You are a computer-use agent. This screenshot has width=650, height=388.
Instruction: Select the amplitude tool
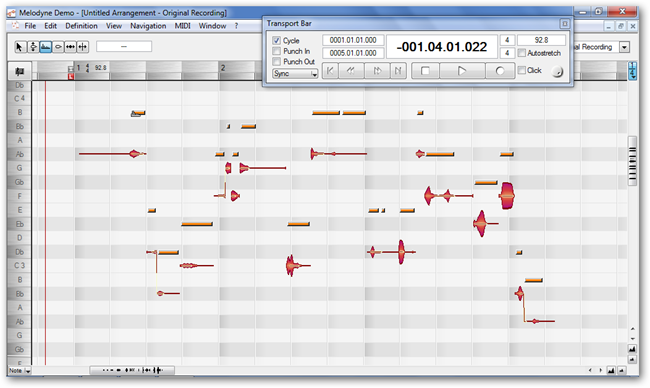coord(46,47)
